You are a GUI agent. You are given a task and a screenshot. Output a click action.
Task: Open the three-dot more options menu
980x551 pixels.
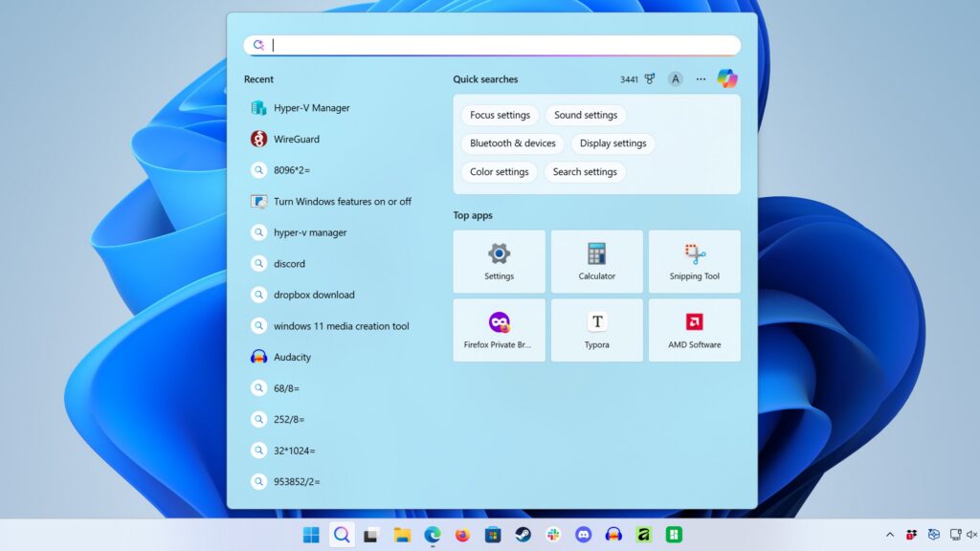pyautogui.click(x=701, y=79)
